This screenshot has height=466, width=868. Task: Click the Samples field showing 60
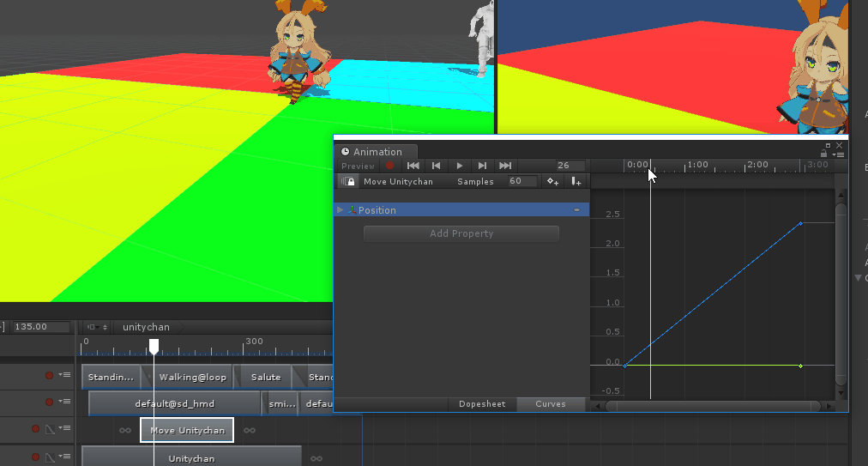[x=522, y=181]
